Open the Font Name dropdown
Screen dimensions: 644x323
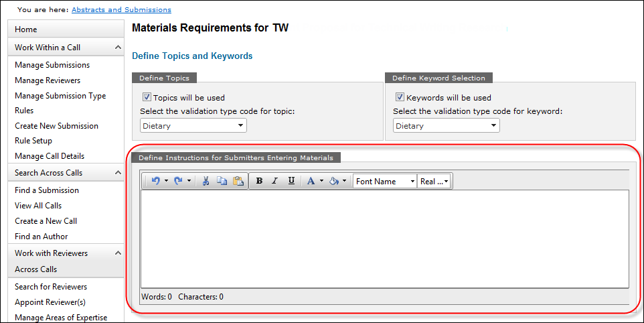pyautogui.click(x=385, y=181)
